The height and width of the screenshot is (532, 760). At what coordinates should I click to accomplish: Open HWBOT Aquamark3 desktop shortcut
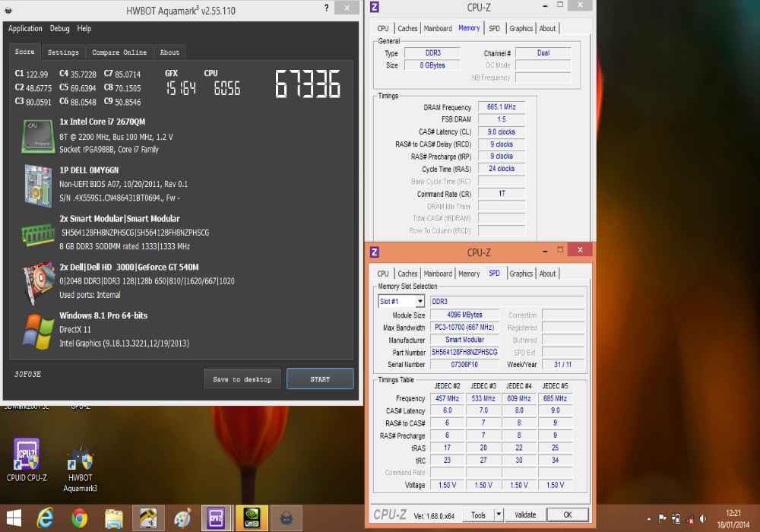click(x=80, y=469)
